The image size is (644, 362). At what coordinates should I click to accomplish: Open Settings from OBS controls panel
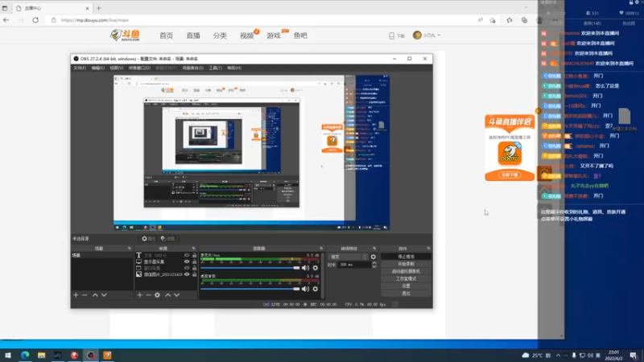point(406,286)
